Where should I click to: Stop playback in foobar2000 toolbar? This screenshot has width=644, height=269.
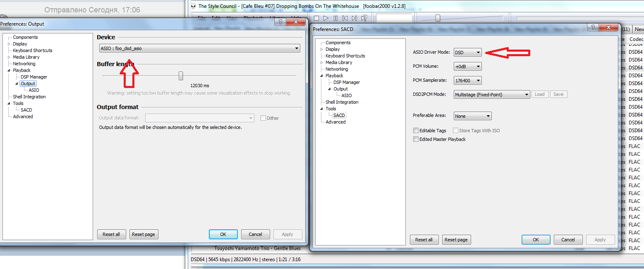[x=316, y=18]
